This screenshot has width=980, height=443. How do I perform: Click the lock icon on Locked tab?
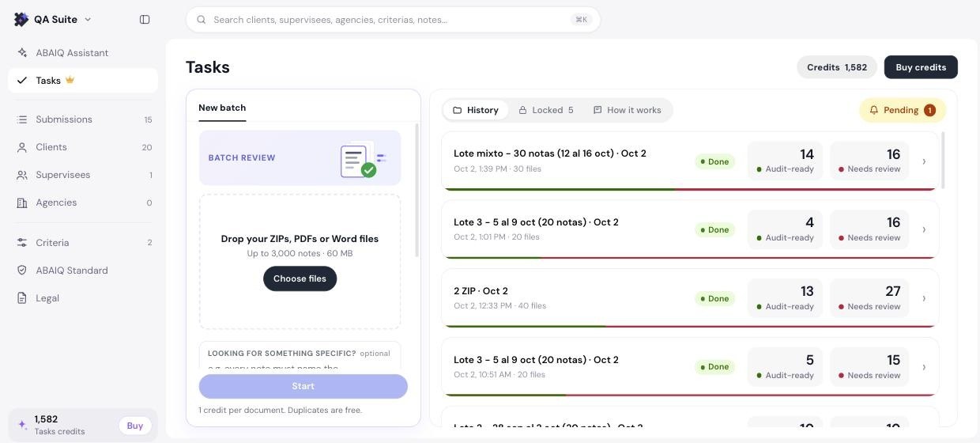[522, 110]
